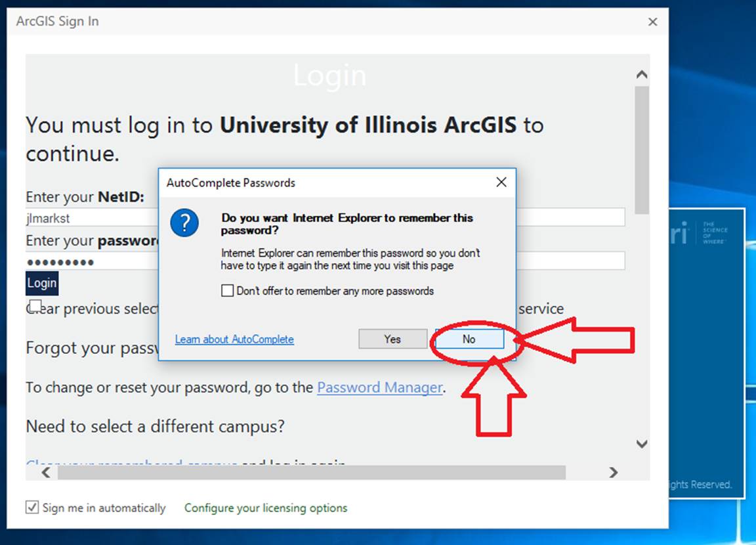Check Don't offer to remember passwords
The image size is (756, 545).
coord(228,290)
